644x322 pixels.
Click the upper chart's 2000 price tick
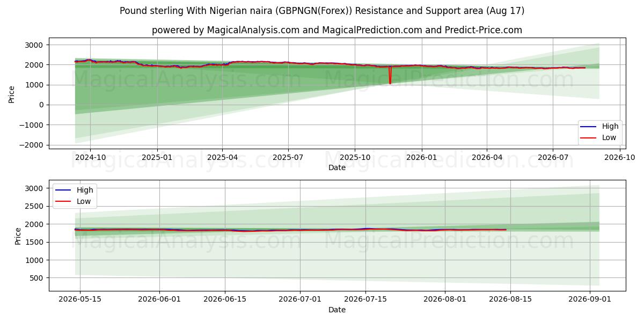tap(35, 65)
